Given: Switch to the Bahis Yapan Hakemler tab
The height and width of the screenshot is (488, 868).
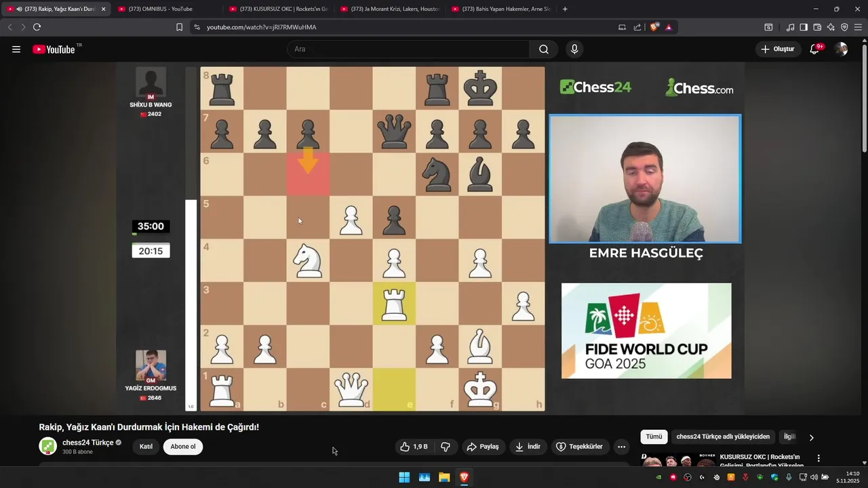Looking at the screenshot, I should pyautogui.click(x=500, y=9).
